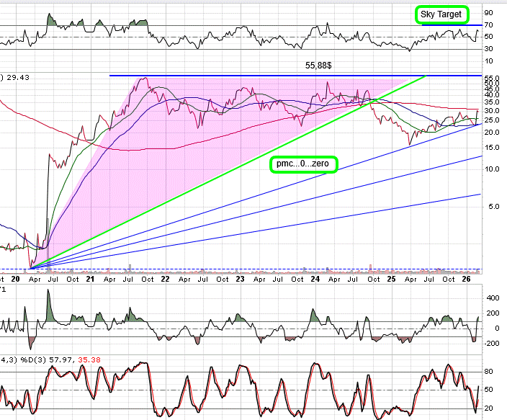Click the 400 level on momentum axis
507x420 pixels.
pyautogui.click(x=492, y=297)
